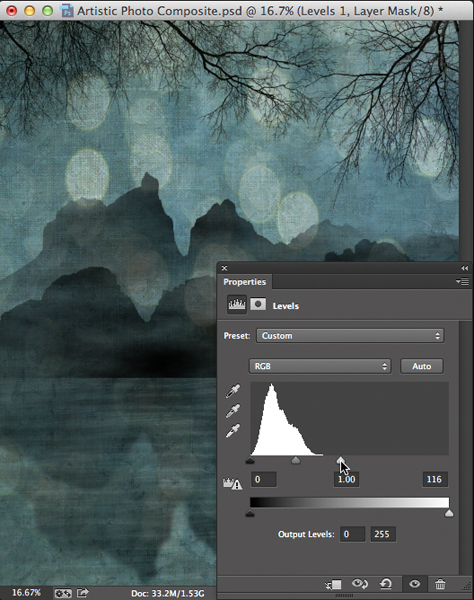Toggle Levels layer visibility eye icon
Viewport: 474px width, 600px height.
click(414, 584)
